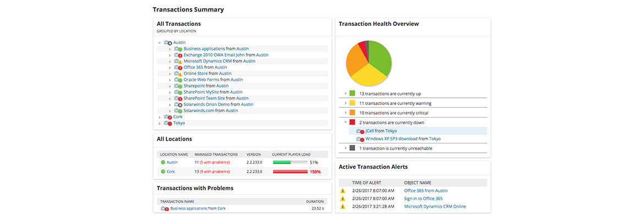This screenshot has width=644, height=220.
Task: Click the yellow slice of the health pie chart
Action: (x=370, y=75)
